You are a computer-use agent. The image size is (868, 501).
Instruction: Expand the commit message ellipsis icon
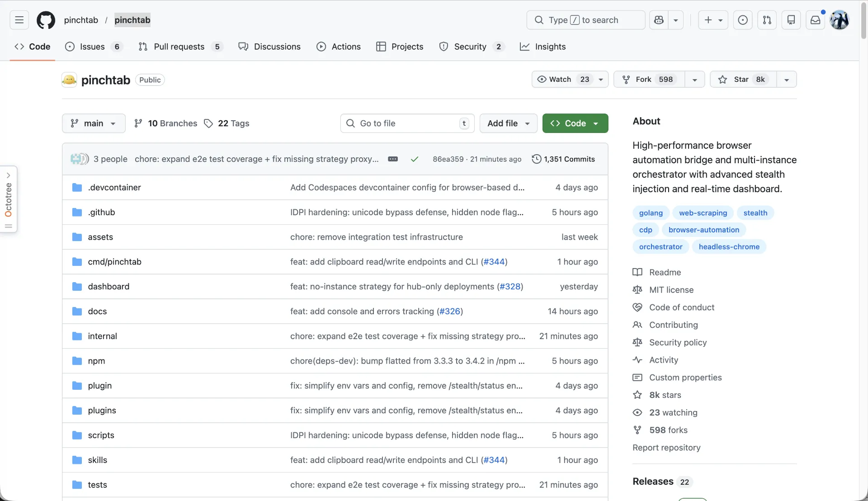click(393, 159)
